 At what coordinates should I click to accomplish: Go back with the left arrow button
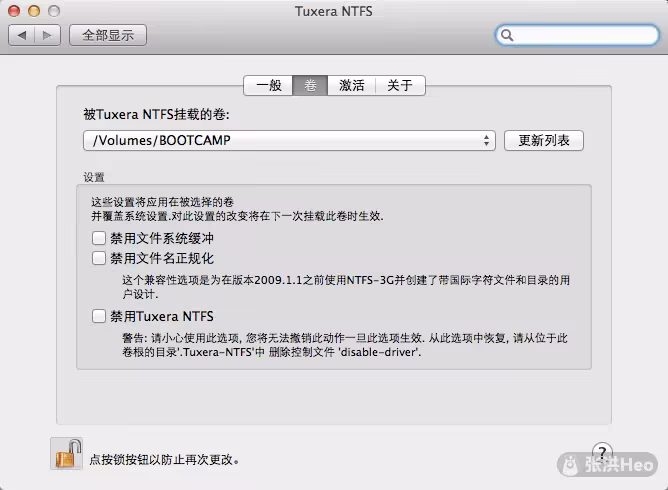pyautogui.click(x=21, y=35)
